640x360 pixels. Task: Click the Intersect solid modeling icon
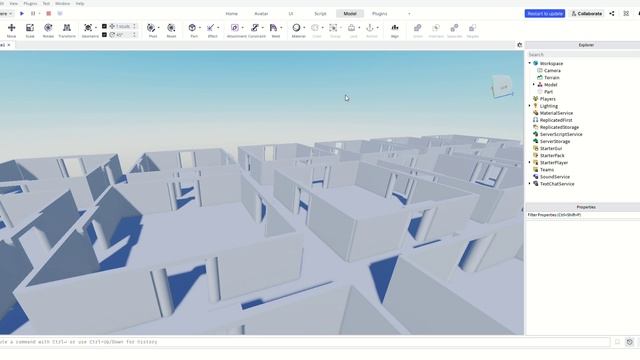pyautogui.click(x=436, y=28)
